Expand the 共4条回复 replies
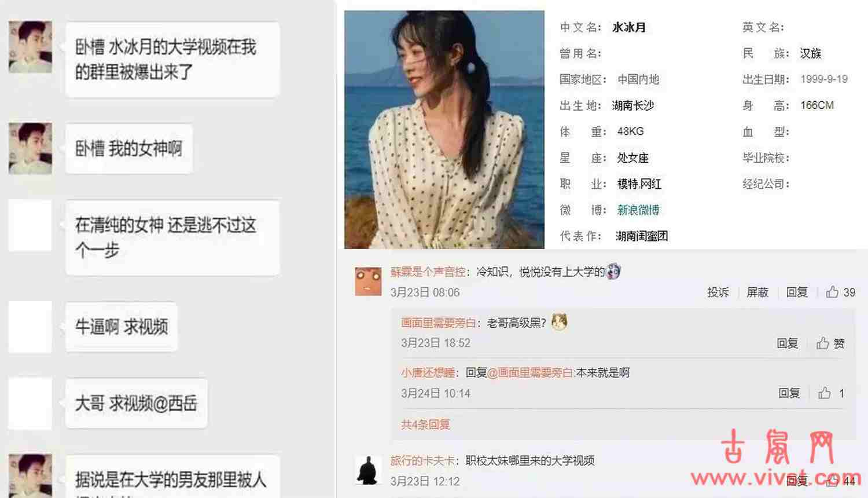 (425, 424)
